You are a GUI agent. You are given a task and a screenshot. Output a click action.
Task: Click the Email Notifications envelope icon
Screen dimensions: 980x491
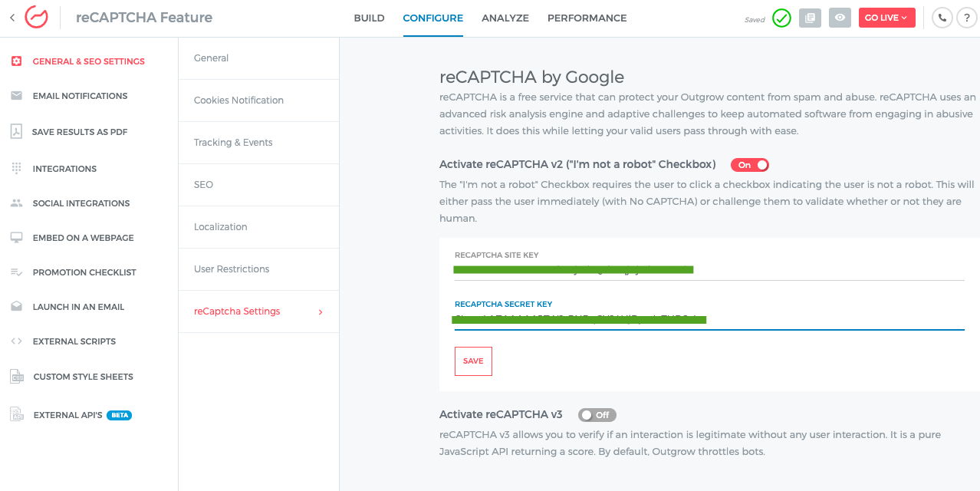16,96
